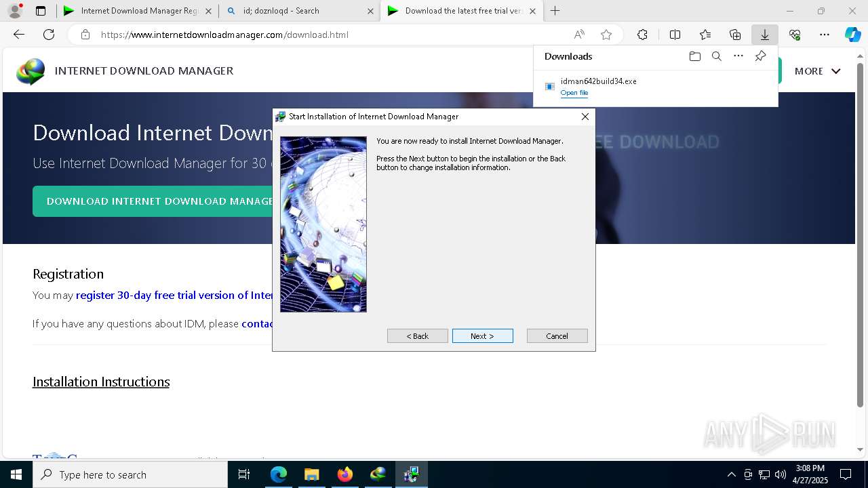
Task: Expand the MORE menu on IDM site
Action: pyautogui.click(x=817, y=71)
